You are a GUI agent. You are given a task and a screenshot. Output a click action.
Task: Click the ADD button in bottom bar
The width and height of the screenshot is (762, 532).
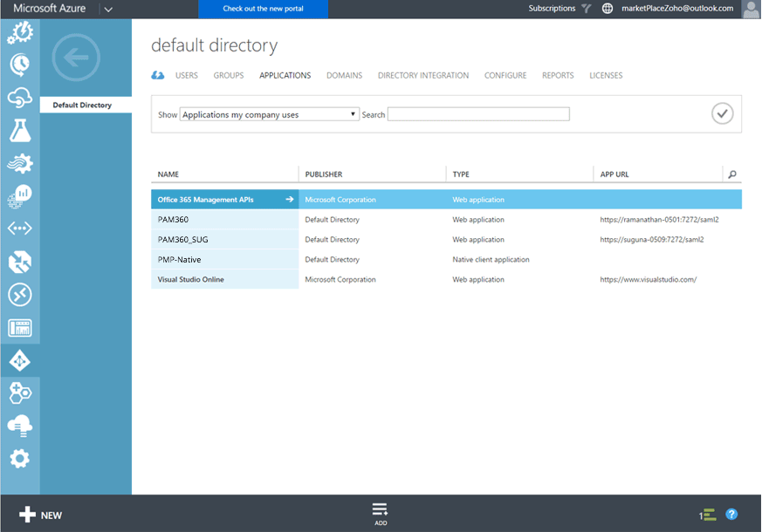tap(380, 514)
